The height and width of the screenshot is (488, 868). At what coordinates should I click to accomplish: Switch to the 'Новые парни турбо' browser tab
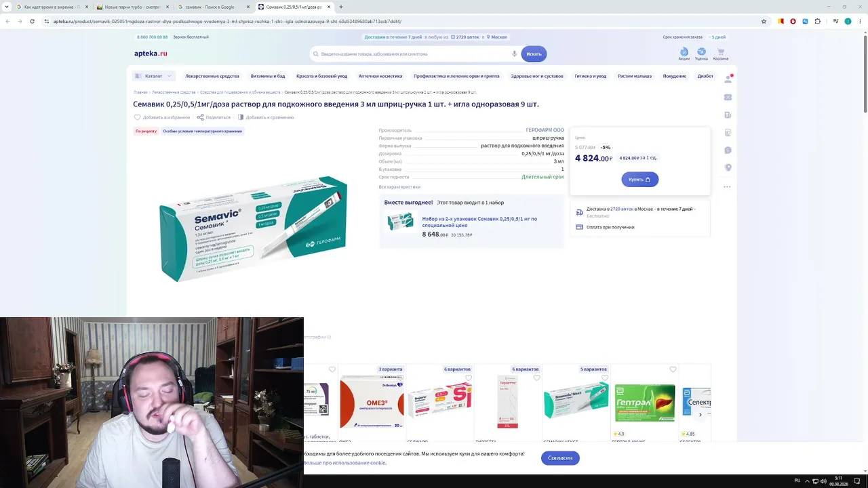[x=132, y=7]
